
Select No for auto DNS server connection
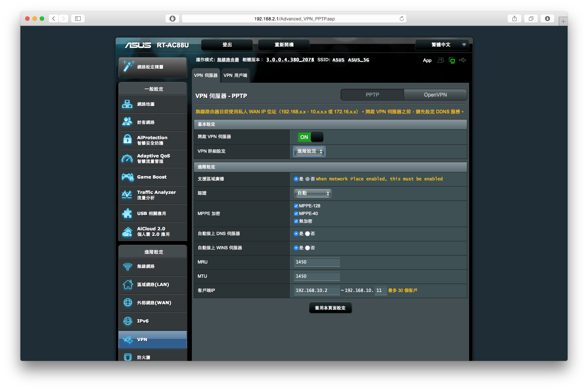pyautogui.click(x=307, y=234)
